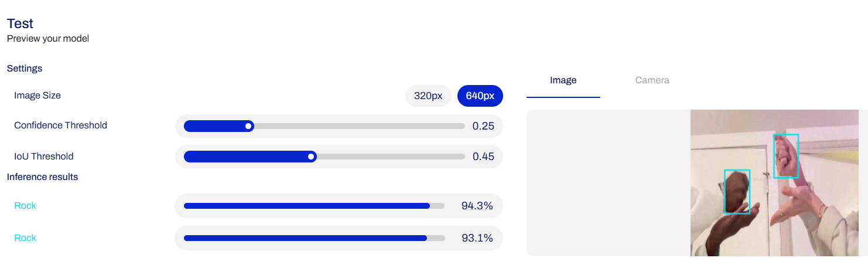Click the second Rock inference result label
This screenshot has width=868, height=268.
click(x=25, y=238)
